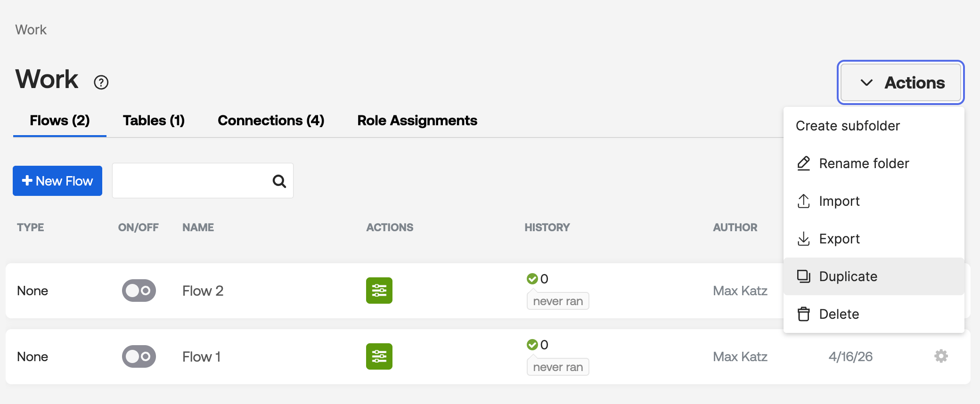Click the New Flow button
The width and height of the screenshot is (980, 404).
pos(57,181)
